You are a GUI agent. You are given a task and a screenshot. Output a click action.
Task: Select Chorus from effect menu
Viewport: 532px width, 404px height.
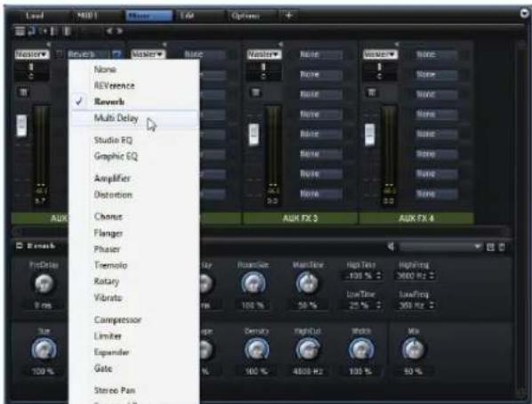[108, 216]
